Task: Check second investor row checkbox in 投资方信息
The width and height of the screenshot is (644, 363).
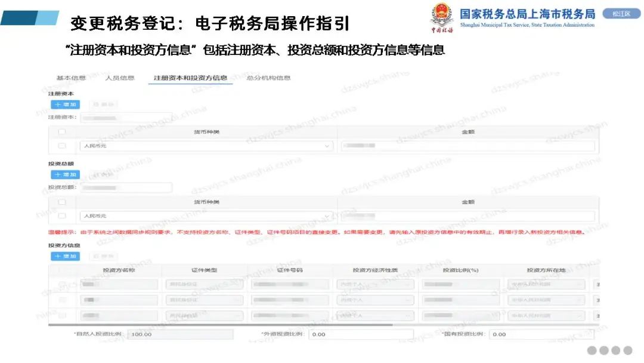Action: tap(62, 300)
